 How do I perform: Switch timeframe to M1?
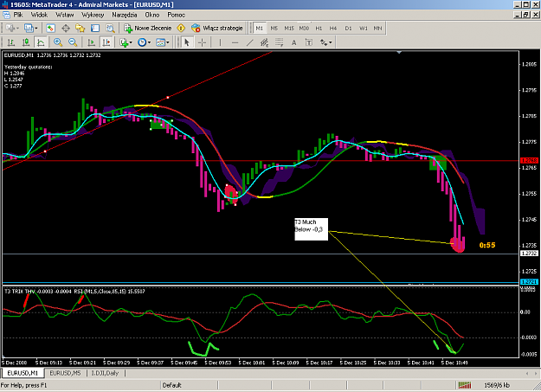click(x=260, y=29)
